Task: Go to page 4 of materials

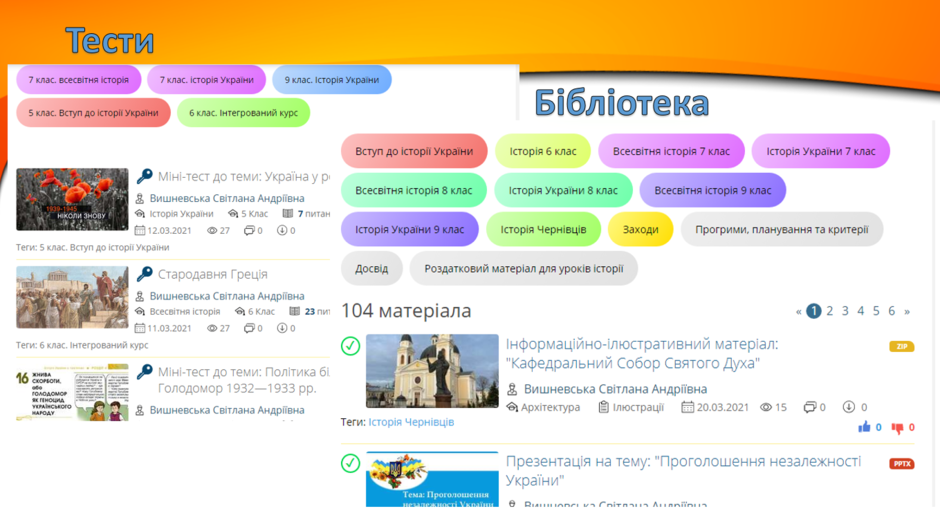Action: click(x=861, y=311)
